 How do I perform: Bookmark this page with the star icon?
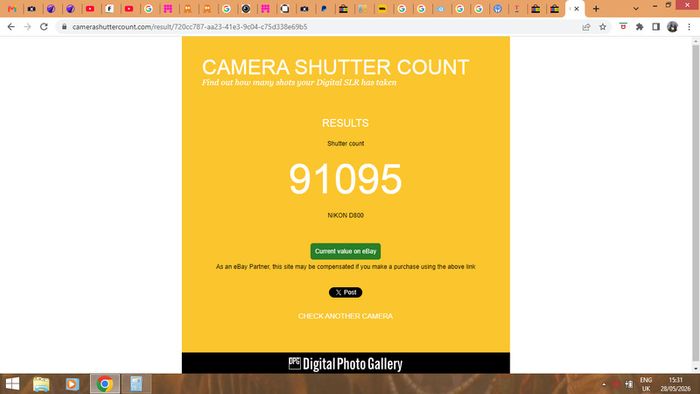[x=603, y=27]
